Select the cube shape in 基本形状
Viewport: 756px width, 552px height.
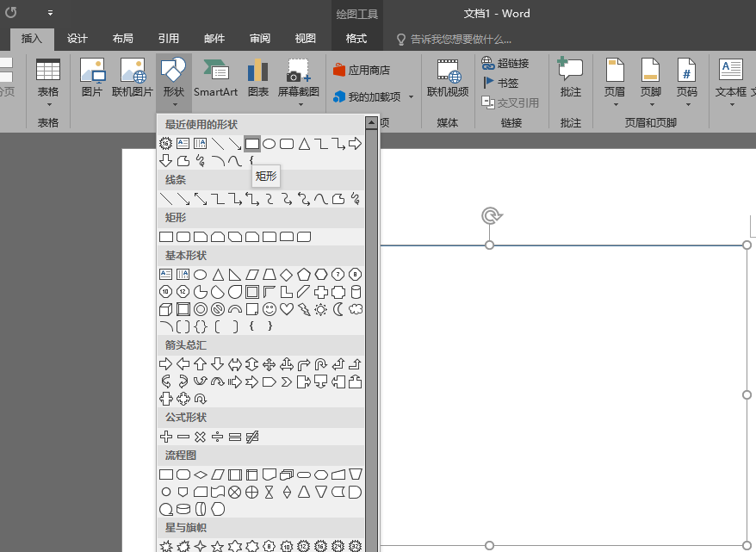tap(166, 309)
